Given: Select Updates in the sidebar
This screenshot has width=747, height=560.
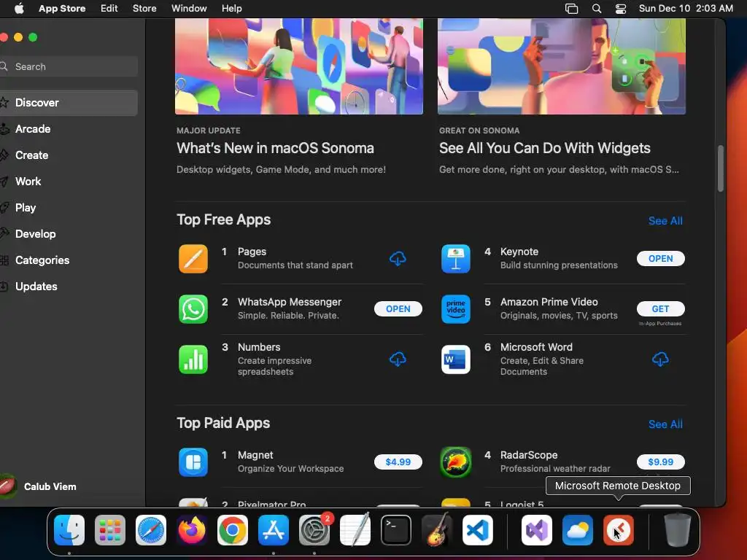Looking at the screenshot, I should (x=68, y=286).
